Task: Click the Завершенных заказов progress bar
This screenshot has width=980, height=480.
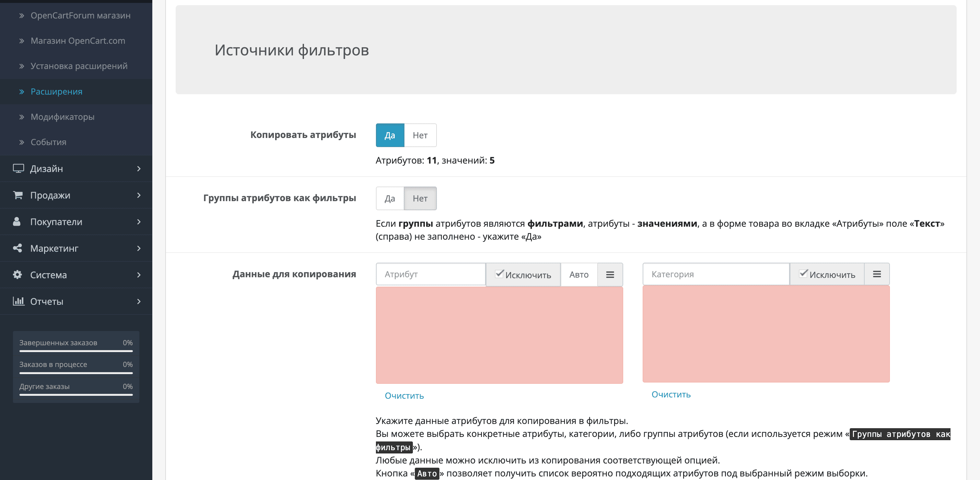Action: (76, 351)
